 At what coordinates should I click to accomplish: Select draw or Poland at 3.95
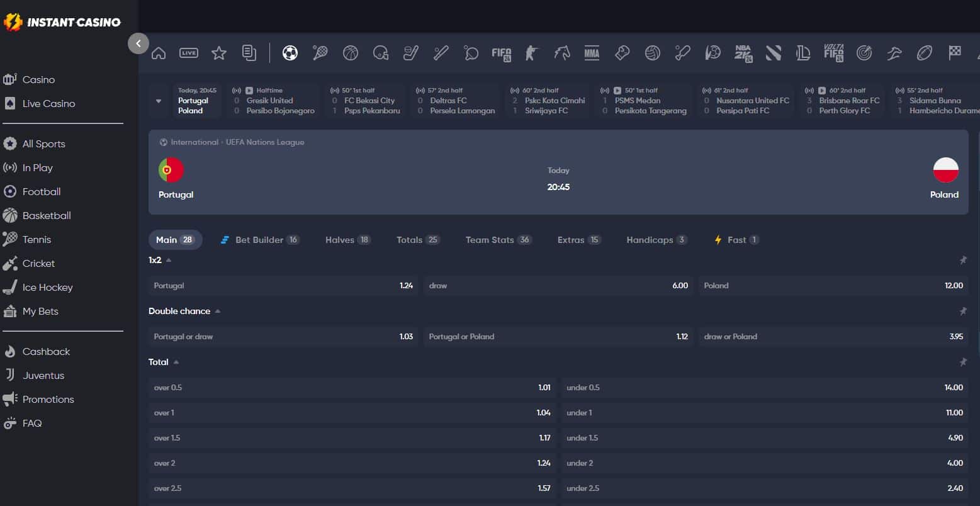pyautogui.click(x=833, y=337)
